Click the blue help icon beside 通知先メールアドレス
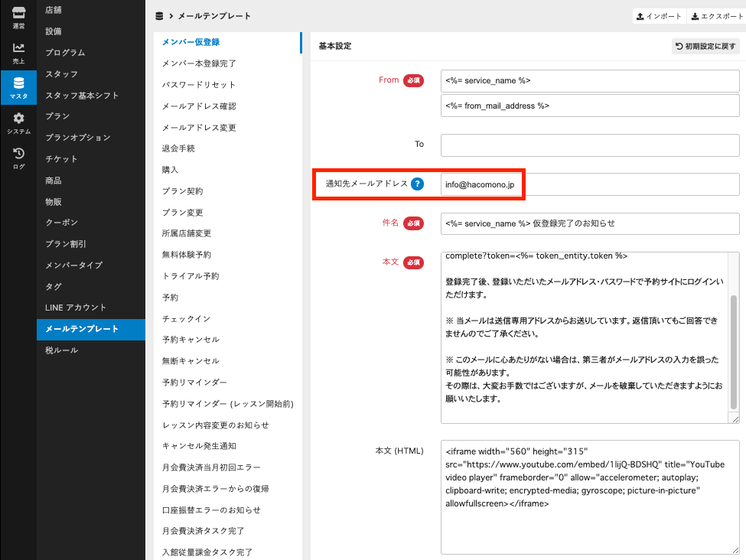The width and height of the screenshot is (746, 560). coord(417,184)
